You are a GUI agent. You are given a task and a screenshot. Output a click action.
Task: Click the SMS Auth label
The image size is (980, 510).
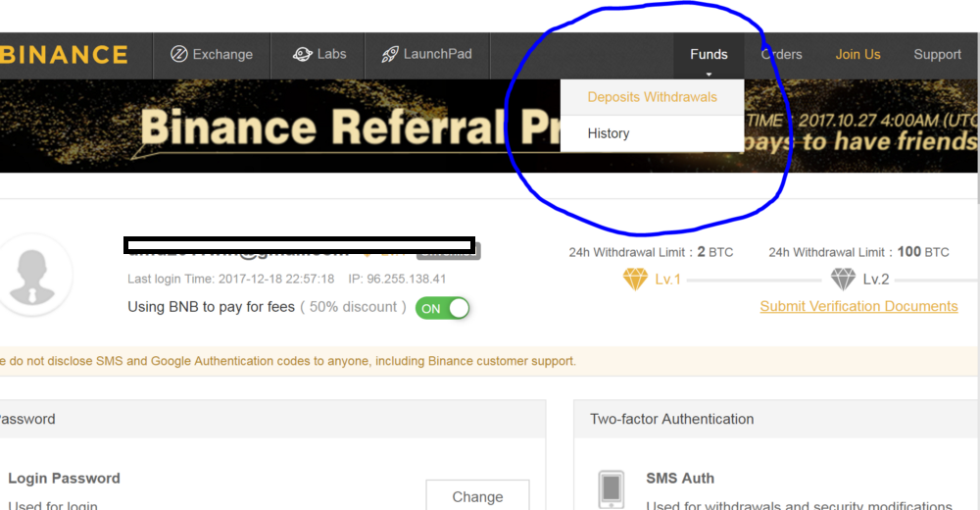pyautogui.click(x=680, y=478)
